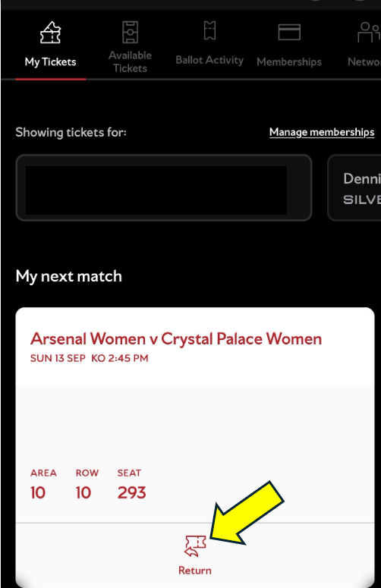Open the Manage memberships link

[322, 132]
